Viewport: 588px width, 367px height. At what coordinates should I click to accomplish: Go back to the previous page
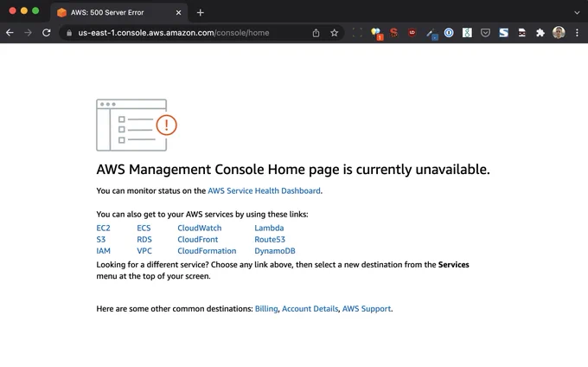coord(10,33)
